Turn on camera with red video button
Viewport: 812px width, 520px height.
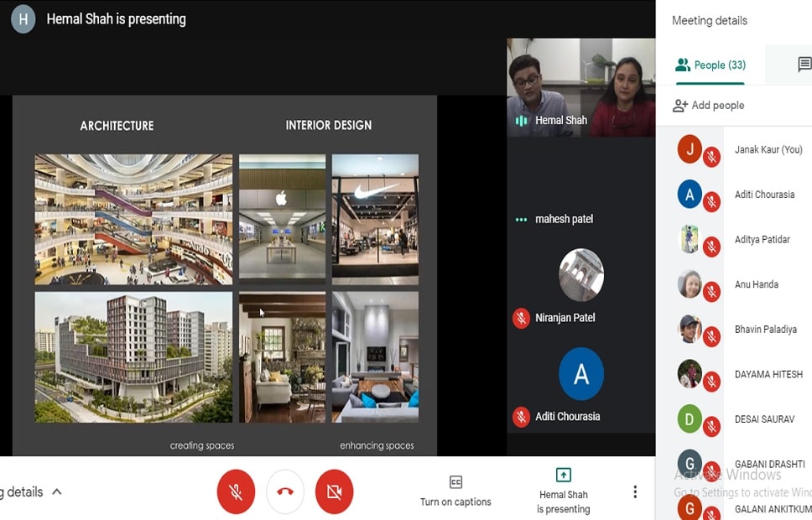[334, 491]
